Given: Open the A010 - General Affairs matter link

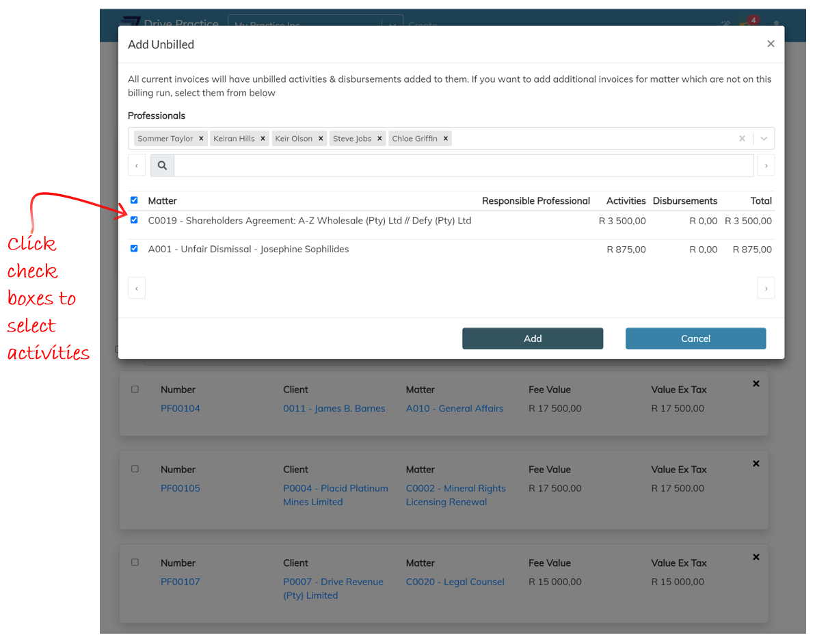Looking at the screenshot, I should point(454,409).
